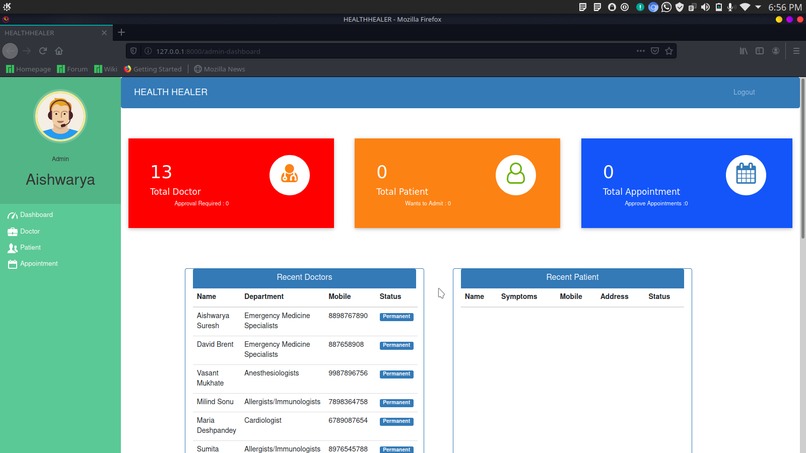Open Wi-Fi network tray icon
This screenshot has height=453, width=806.
744,7
